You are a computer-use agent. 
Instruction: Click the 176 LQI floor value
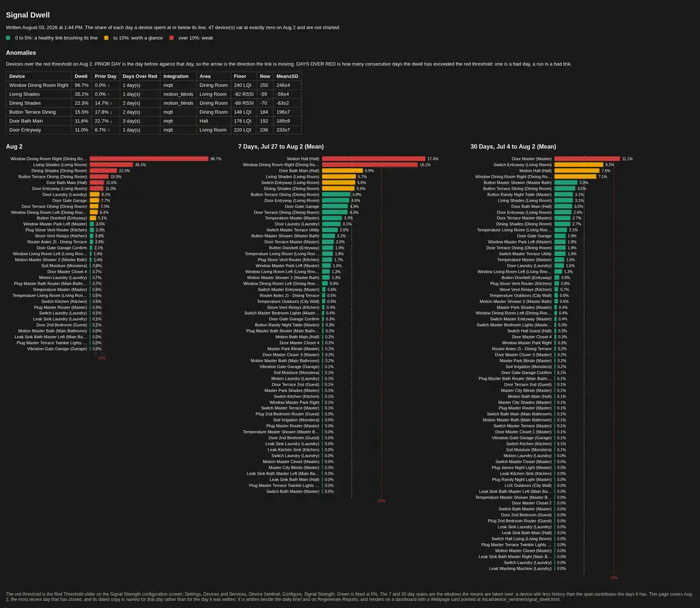[x=243, y=121]
